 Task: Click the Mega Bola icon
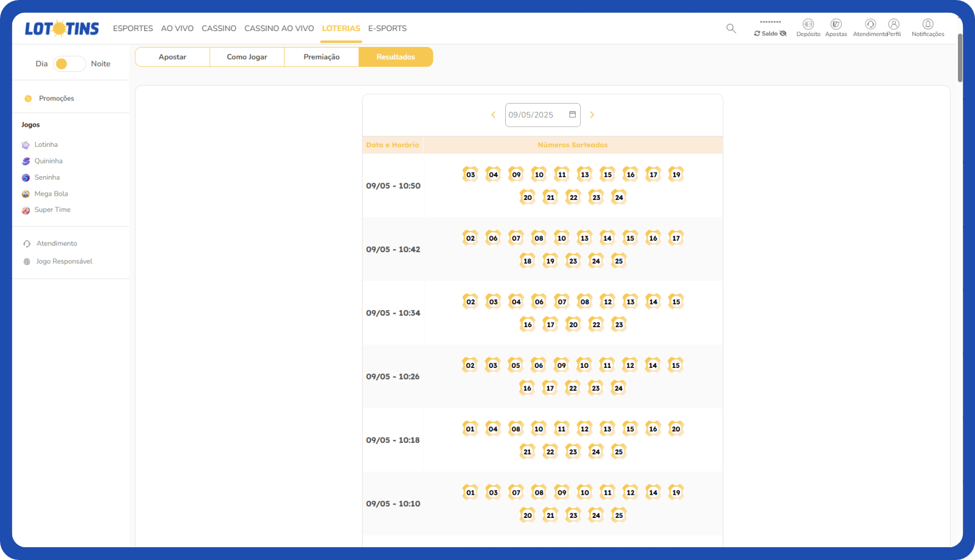tap(26, 194)
